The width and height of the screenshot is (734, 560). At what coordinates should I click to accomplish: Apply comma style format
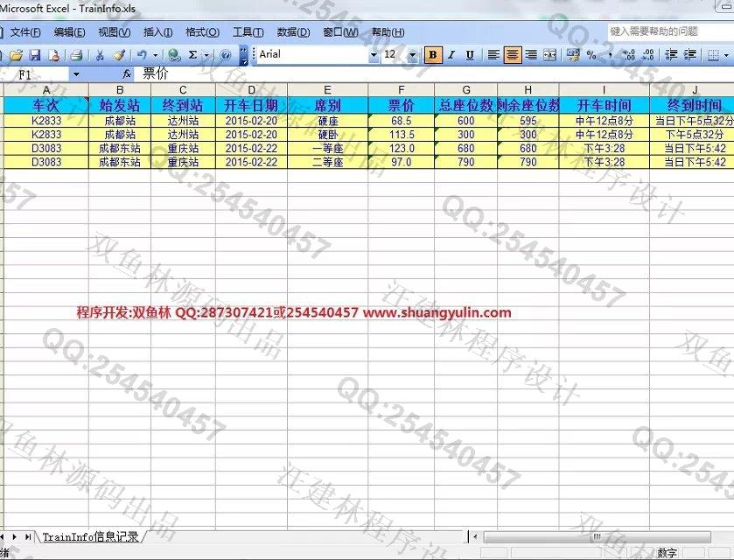pos(610,55)
